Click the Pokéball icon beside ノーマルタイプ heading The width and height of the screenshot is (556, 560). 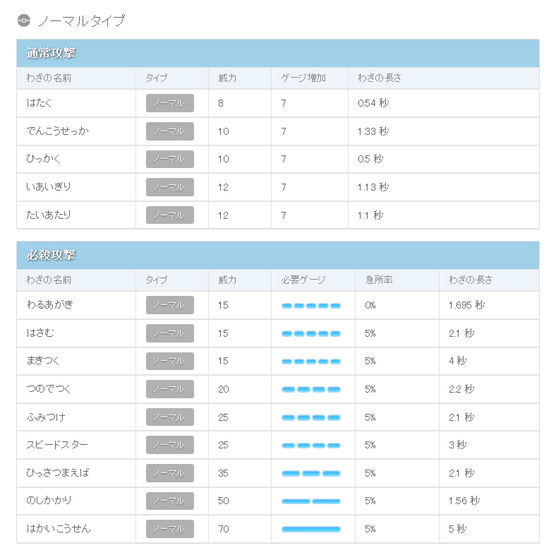tap(24, 20)
